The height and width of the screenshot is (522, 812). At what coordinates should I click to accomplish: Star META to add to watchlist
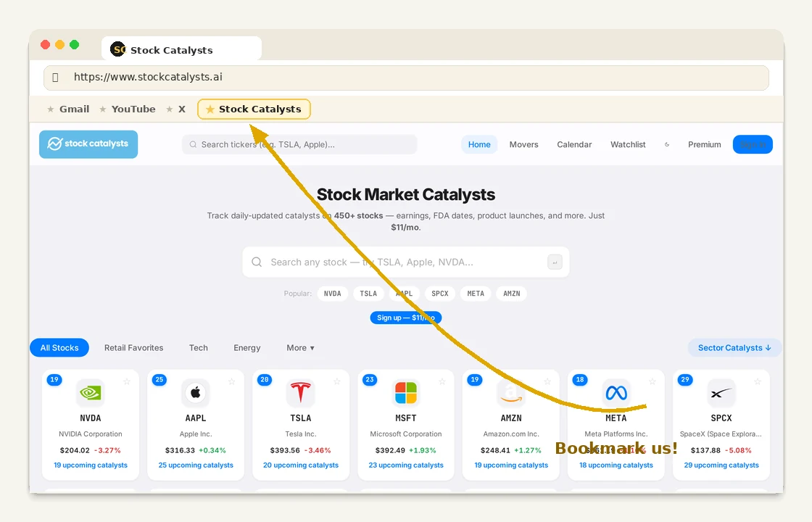(652, 381)
